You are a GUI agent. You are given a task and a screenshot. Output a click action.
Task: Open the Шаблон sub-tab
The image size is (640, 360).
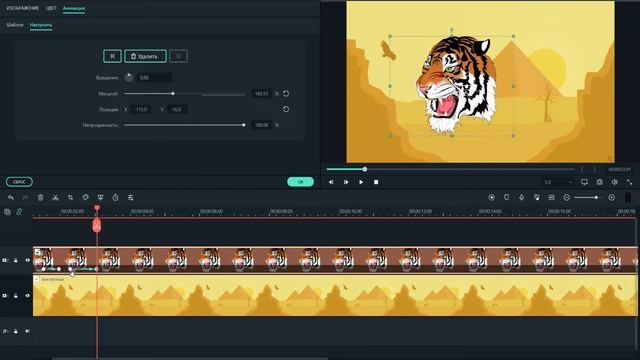15,25
